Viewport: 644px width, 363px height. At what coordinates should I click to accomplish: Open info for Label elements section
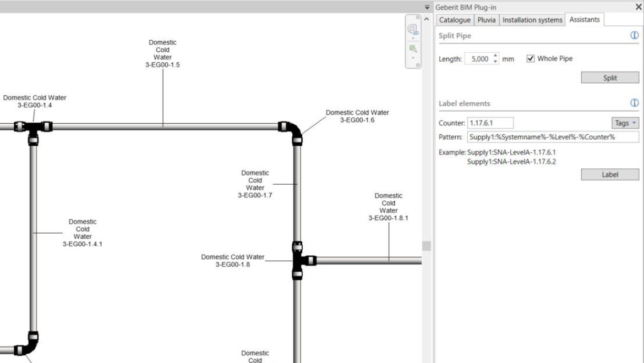click(x=634, y=103)
